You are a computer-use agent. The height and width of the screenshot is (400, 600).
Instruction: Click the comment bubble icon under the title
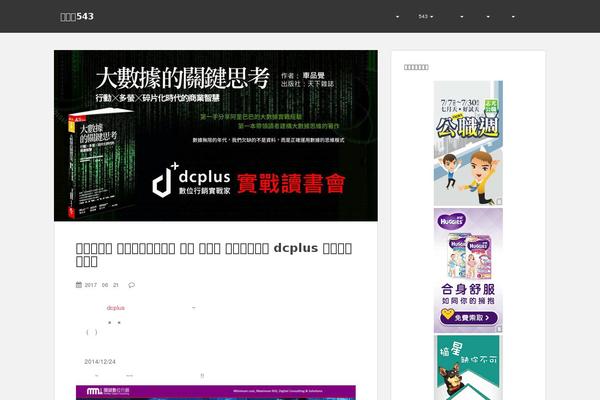click(x=132, y=285)
